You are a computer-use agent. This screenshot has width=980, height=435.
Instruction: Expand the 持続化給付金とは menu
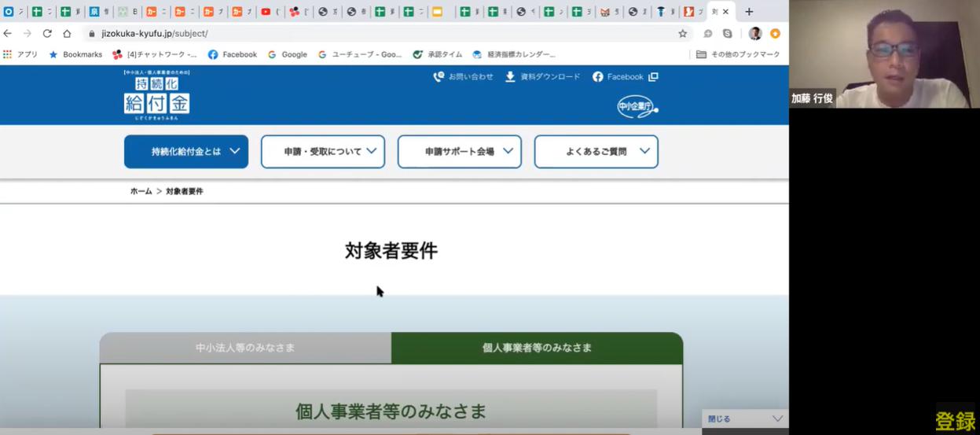[x=186, y=152]
